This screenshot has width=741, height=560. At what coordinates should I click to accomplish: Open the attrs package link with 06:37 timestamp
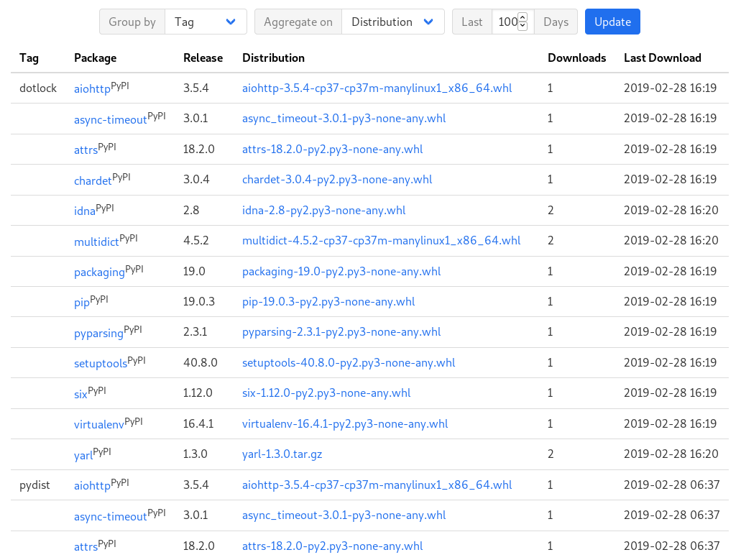[x=86, y=547]
